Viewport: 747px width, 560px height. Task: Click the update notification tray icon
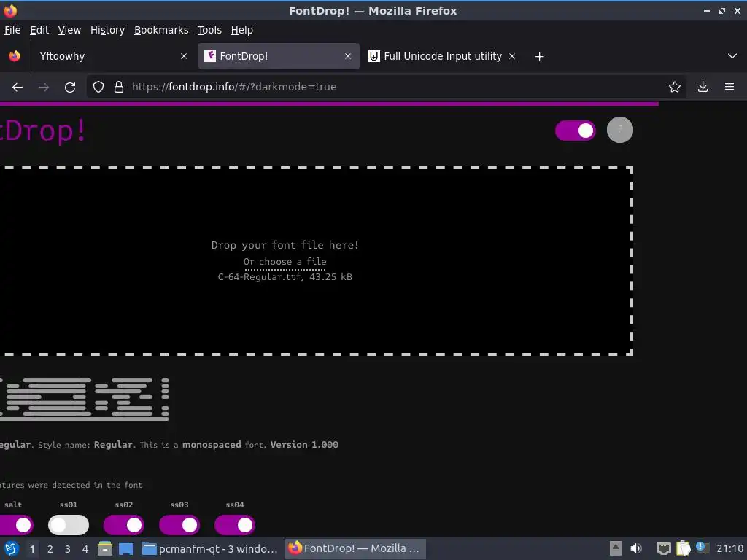pos(701,547)
